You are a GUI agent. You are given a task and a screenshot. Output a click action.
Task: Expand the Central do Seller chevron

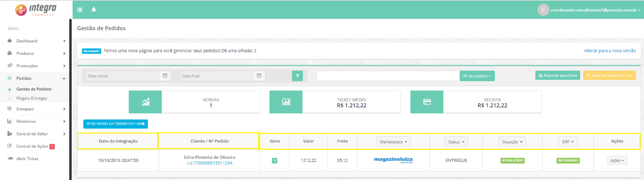64,134
